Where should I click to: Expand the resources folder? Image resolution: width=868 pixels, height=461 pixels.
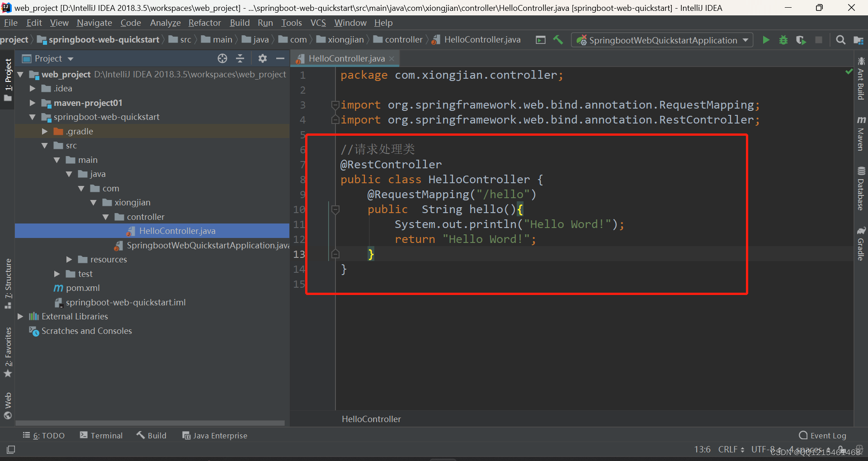tap(69, 260)
